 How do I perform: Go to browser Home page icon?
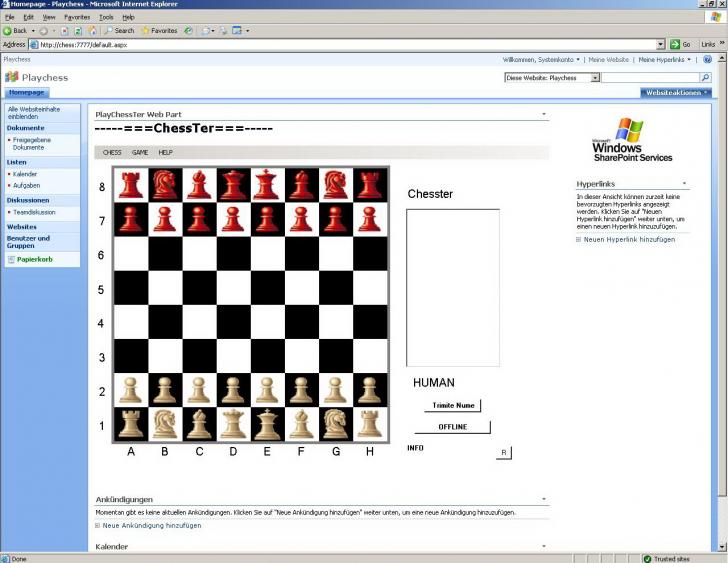tap(92, 31)
